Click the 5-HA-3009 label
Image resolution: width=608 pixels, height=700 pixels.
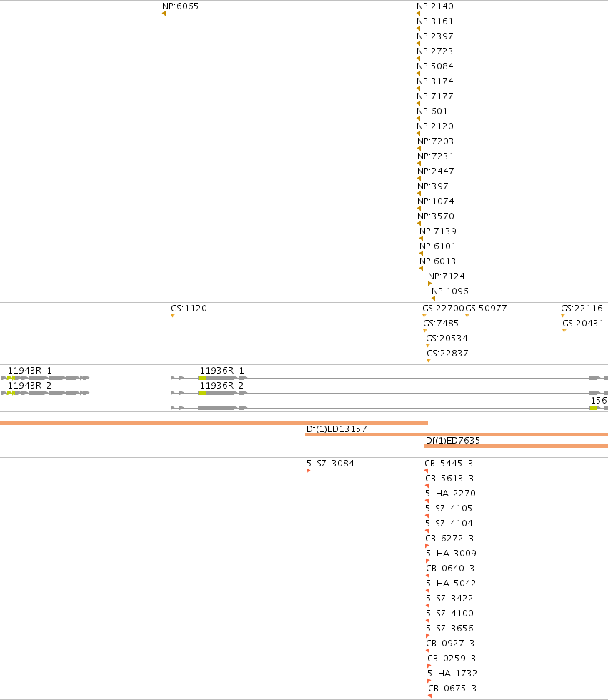pyautogui.click(x=451, y=554)
